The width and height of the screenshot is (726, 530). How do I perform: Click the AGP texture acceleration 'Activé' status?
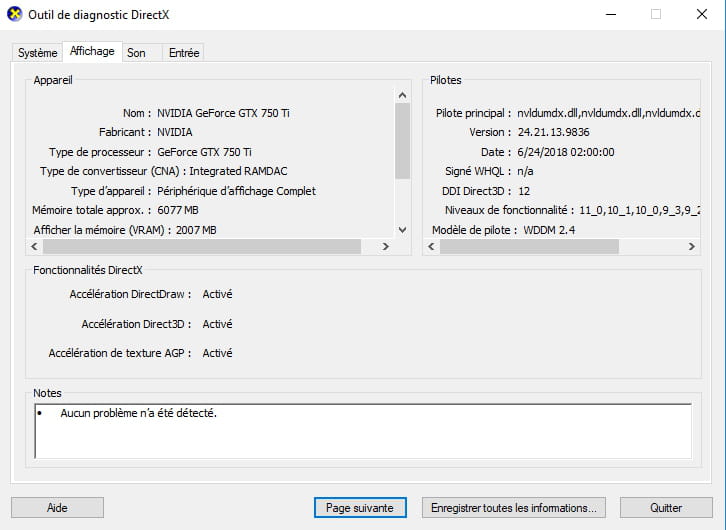point(217,353)
